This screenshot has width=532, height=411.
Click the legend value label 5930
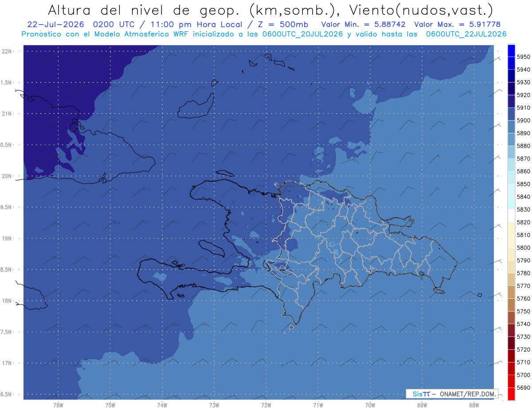pyautogui.click(x=524, y=82)
